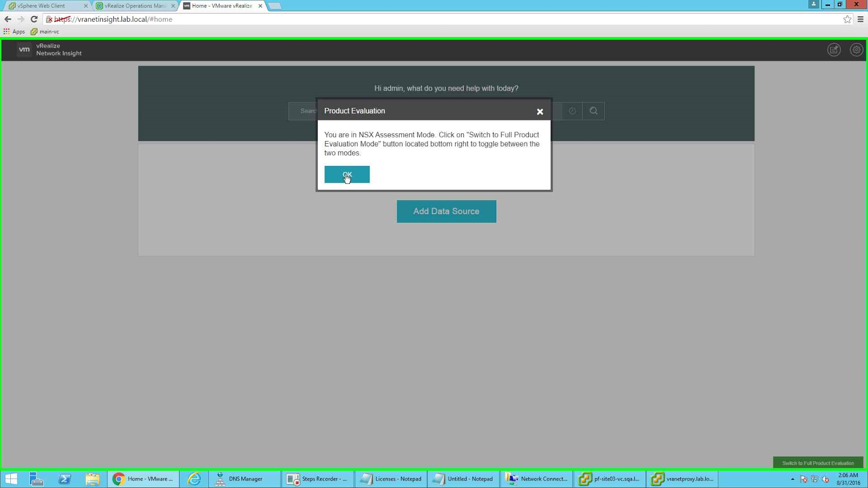Viewport: 868px width, 488px height.
Task: Launch Internet Explorer from the taskbar
Action: point(194,479)
